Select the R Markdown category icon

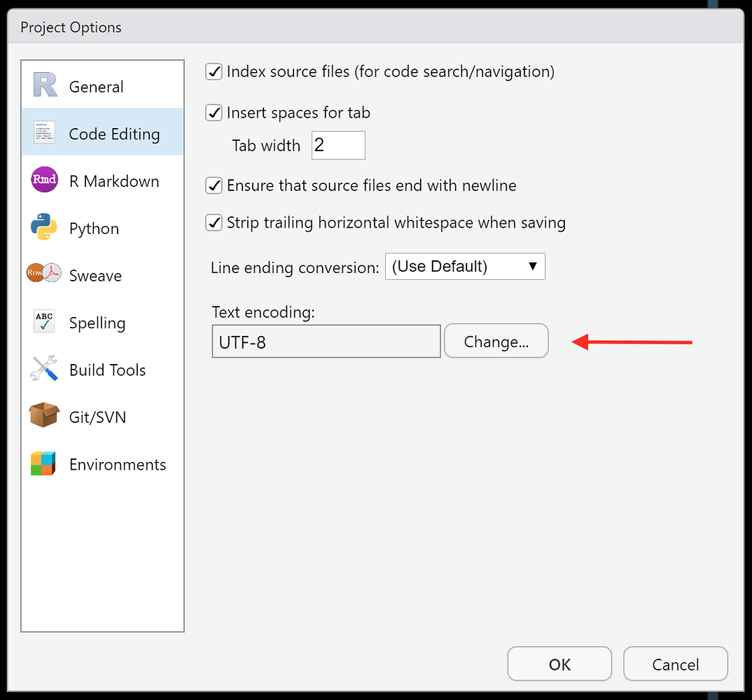point(43,180)
